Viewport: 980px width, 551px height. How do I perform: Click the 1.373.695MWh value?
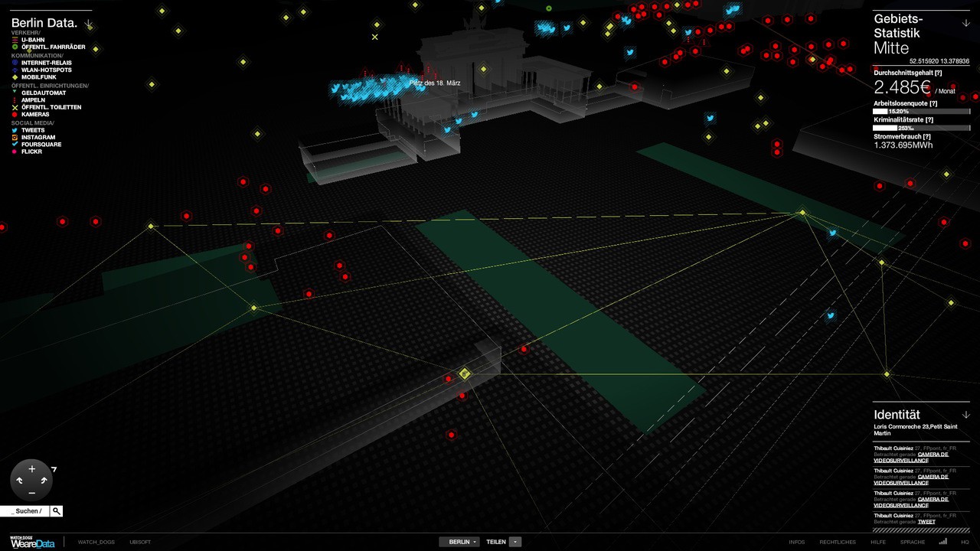point(903,145)
